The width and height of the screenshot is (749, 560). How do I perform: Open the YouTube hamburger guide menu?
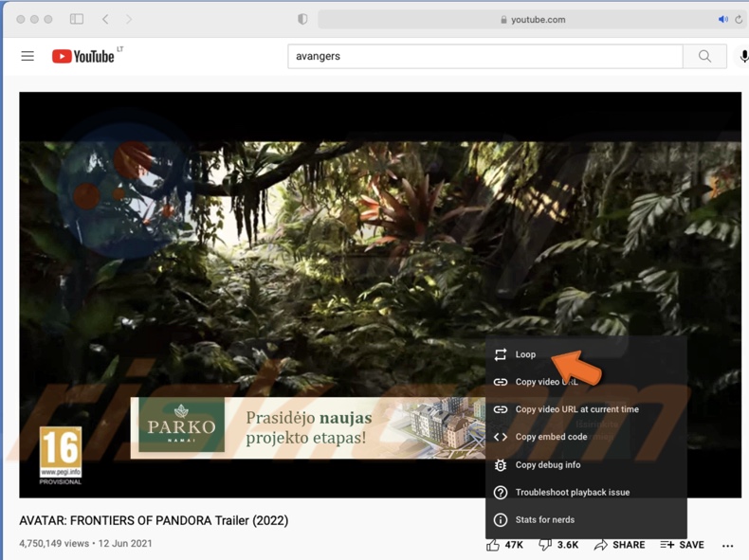(27, 56)
